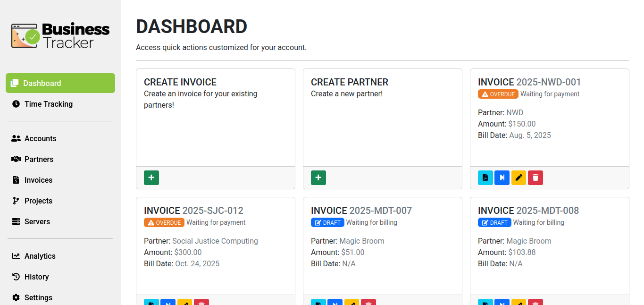Open the Invoices sidebar link
The height and width of the screenshot is (305, 644).
pyautogui.click(x=38, y=180)
